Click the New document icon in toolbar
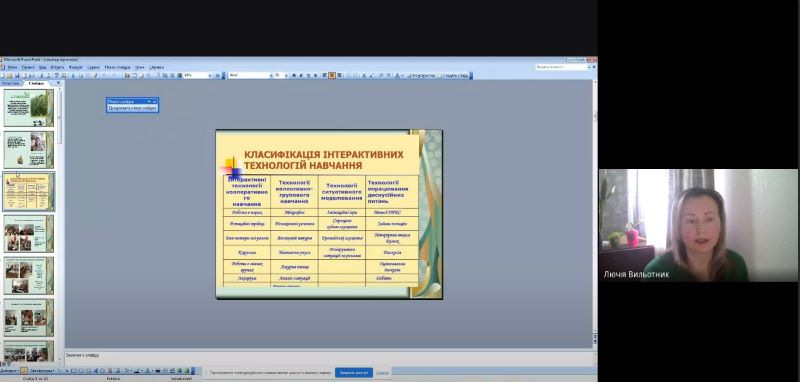The image size is (800, 382). pos(3,75)
